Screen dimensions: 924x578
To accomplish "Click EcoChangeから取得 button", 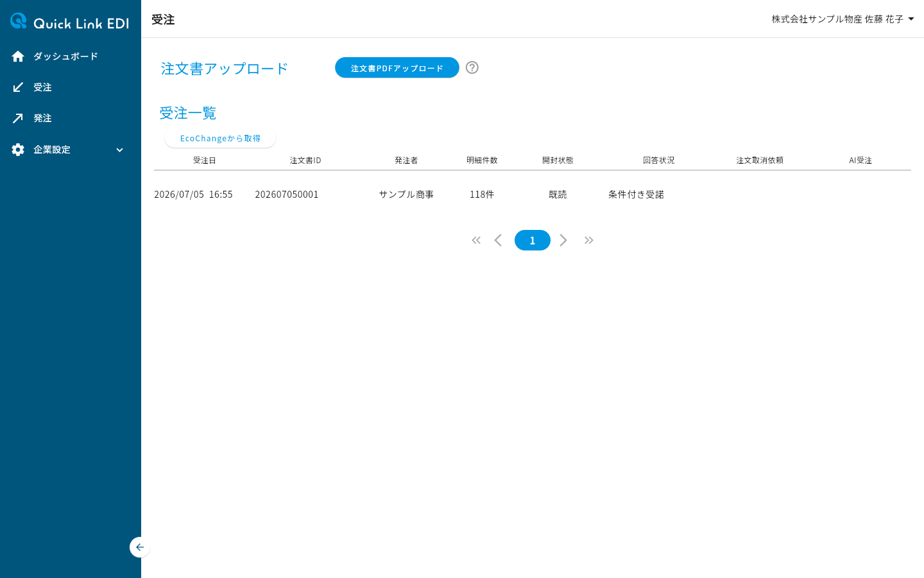I will 220,138.
